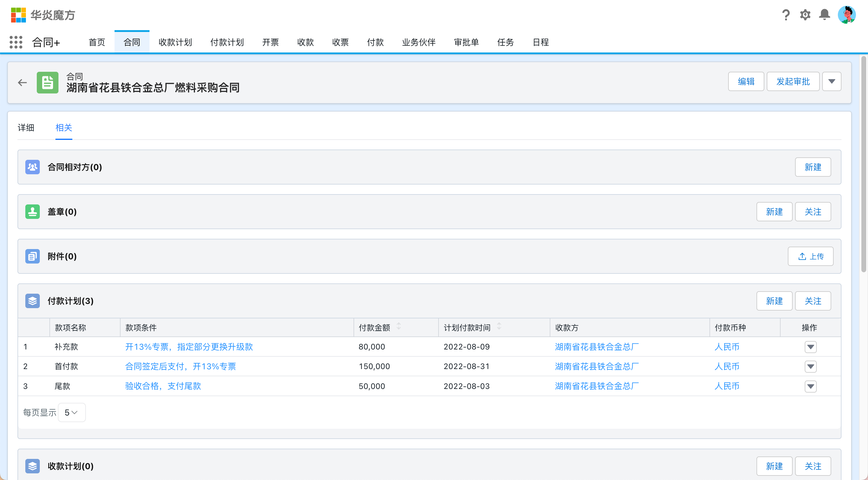Click the 计划付款时间 column sort icon
Screen dimensions: 868x480
pos(499,326)
